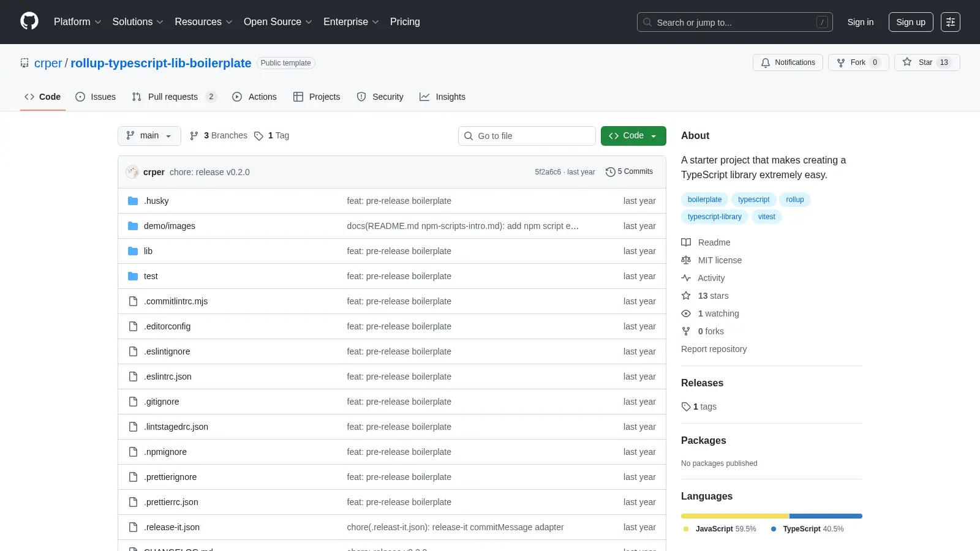Image resolution: width=980 pixels, height=551 pixels.
Task: Click the .eslintignore file icon
Action: click(x=133, y=351)
